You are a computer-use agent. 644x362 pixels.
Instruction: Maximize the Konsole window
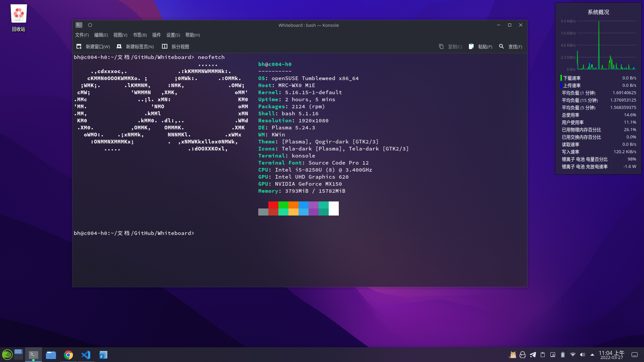pos(509,25)
